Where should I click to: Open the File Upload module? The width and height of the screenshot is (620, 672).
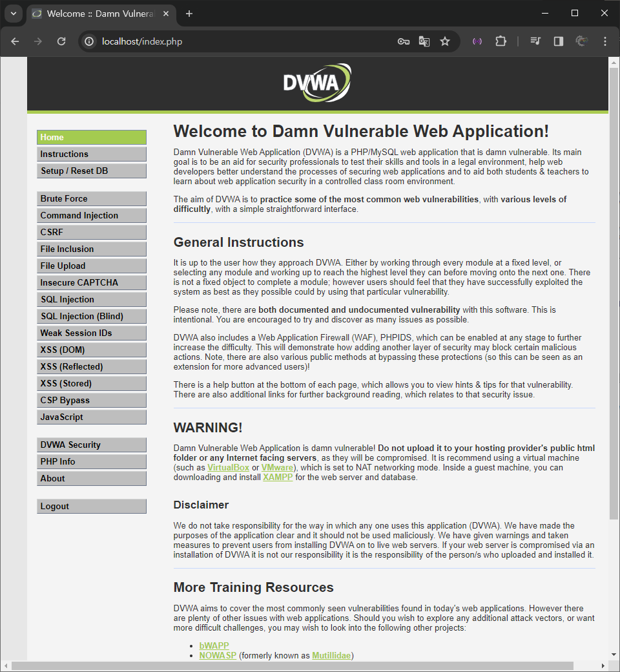pos(92,266)
